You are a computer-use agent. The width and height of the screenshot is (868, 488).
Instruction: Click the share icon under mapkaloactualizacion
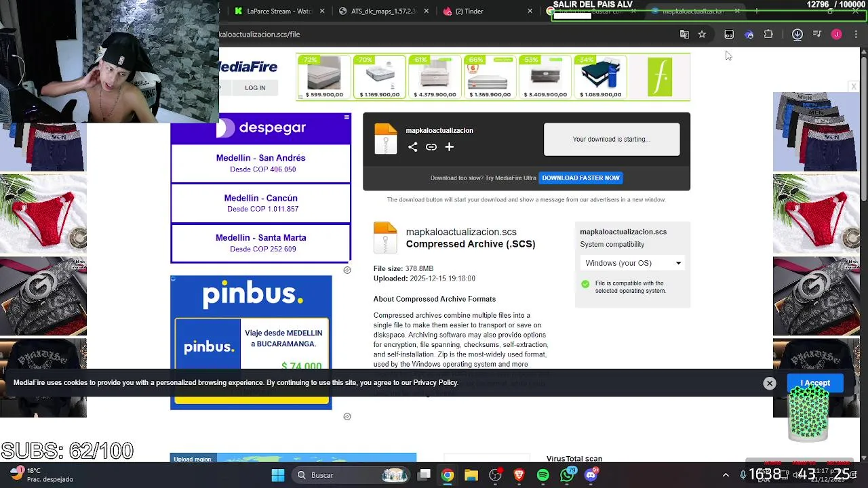point(412,147)
